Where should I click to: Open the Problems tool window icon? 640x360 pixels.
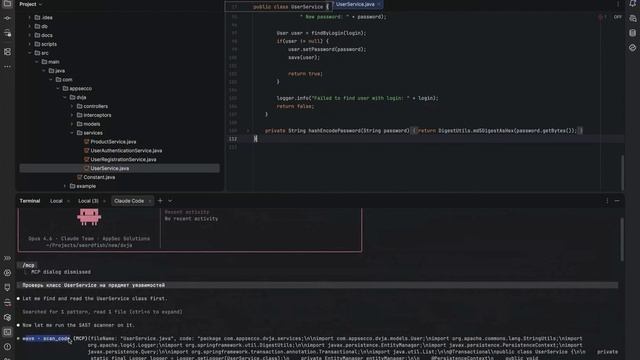point(7,347)
